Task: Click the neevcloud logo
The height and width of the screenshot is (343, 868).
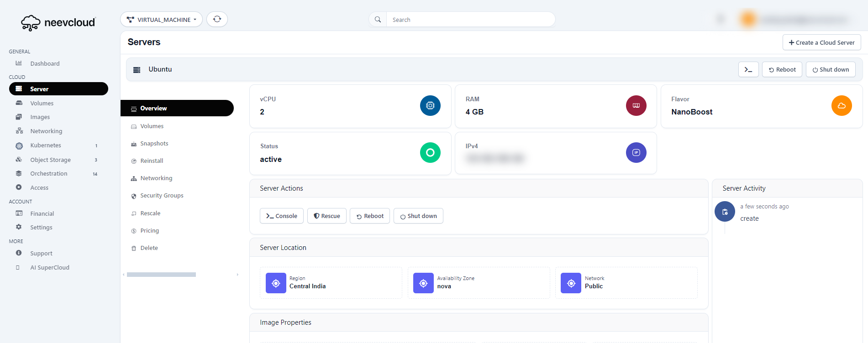Action: click(x=58, y=22)
